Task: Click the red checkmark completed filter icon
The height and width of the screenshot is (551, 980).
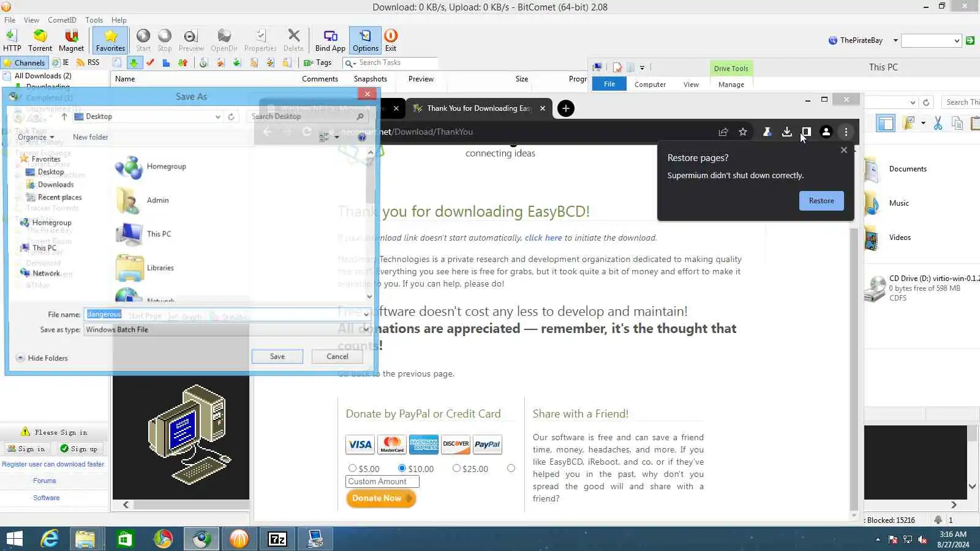Action: tap(150, 62)
